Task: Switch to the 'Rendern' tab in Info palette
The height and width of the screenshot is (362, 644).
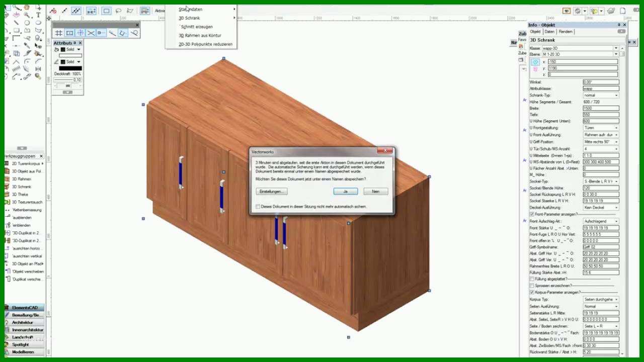Action: click(566, 32)
